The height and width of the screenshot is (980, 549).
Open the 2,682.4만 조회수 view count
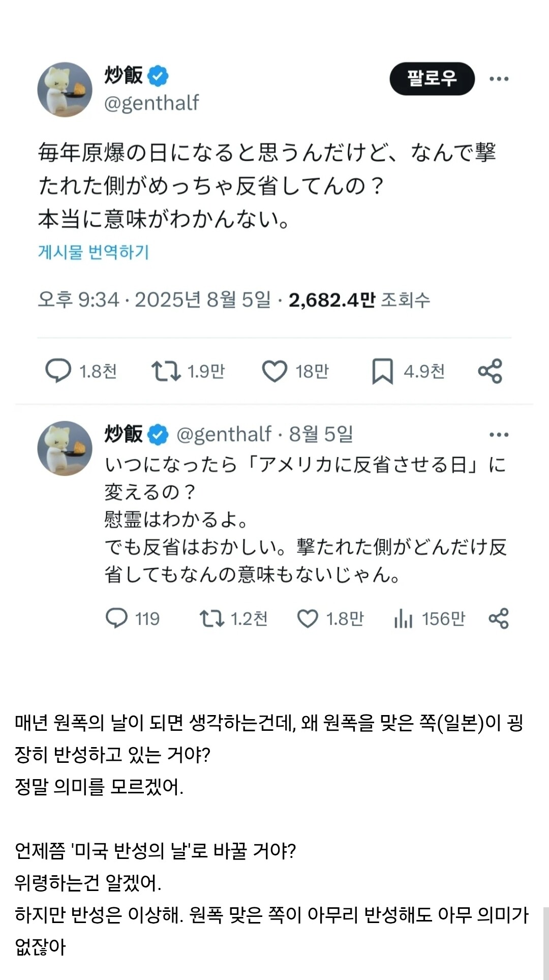point(359,300)
